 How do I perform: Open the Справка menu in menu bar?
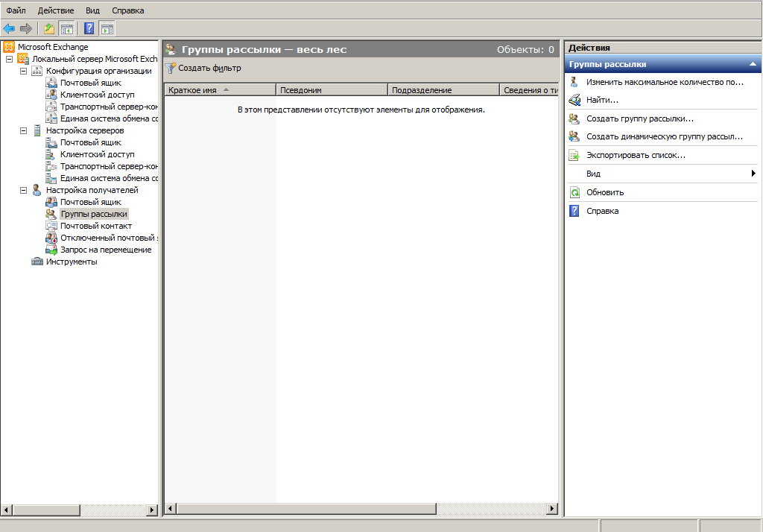pyautogui.click(x=128, y=10)
